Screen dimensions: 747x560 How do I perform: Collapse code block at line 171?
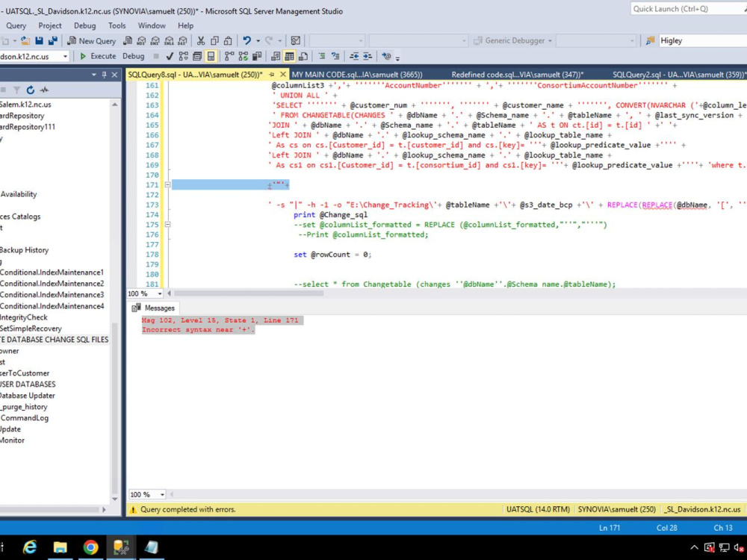[x=167, y=184]
